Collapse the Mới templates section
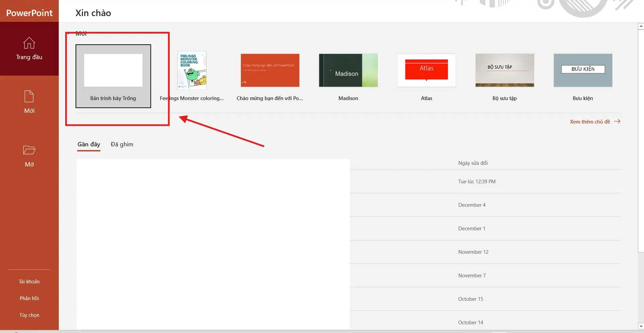This screenshot has width=644, height=333. pyautogui.click(x=68, y=34)
